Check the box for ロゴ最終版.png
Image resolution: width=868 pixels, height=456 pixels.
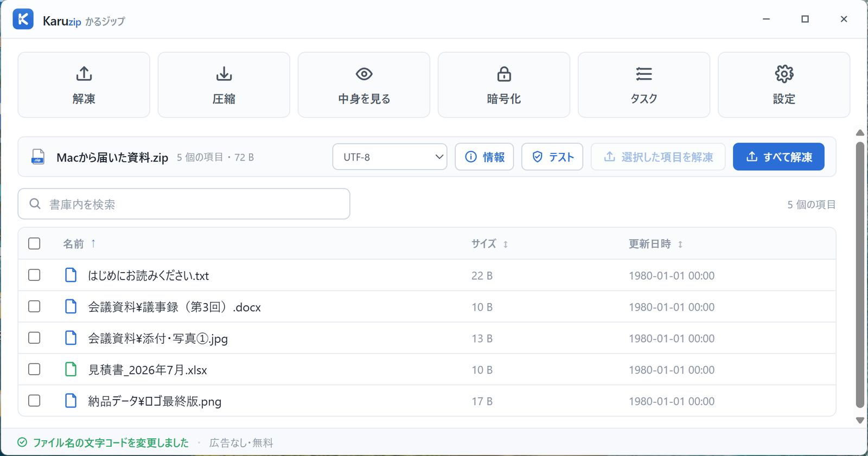pyautogui.click(x=34, y=401)
